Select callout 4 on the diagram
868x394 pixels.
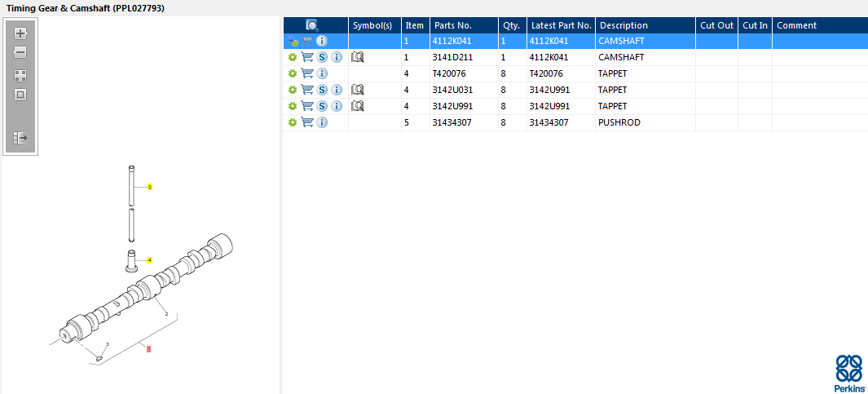coord(149,260)
